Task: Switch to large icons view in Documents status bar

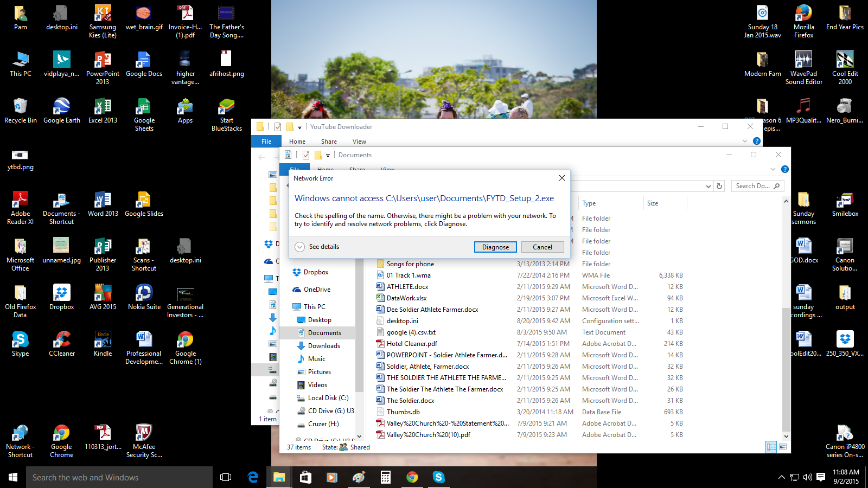Action: 783,447
